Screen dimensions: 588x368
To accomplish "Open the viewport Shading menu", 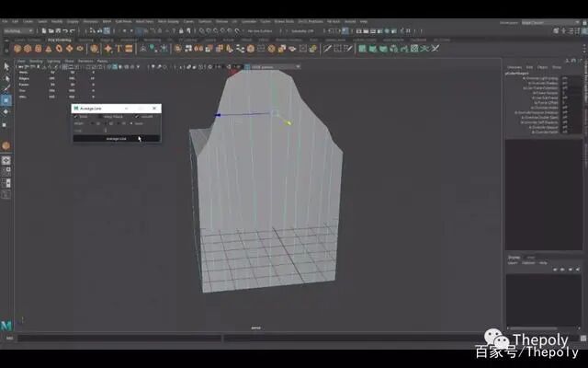I will 36,62.
